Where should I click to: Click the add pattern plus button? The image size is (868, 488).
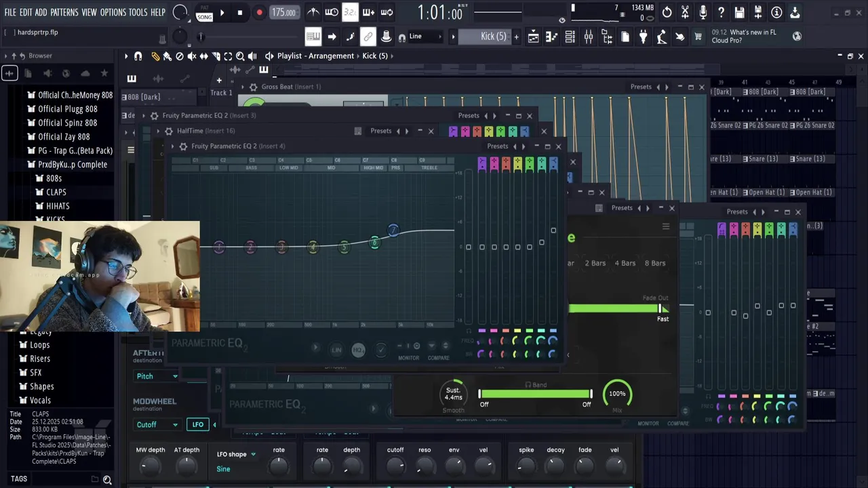click(516, 37)
